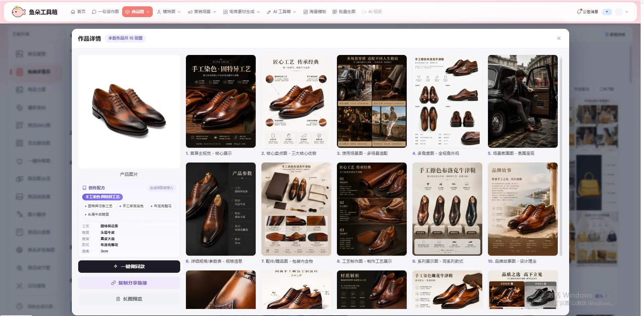This screenshot has height=316, width=644.
Task: Open thumbnail 4 多角度图
Action: 447,101
